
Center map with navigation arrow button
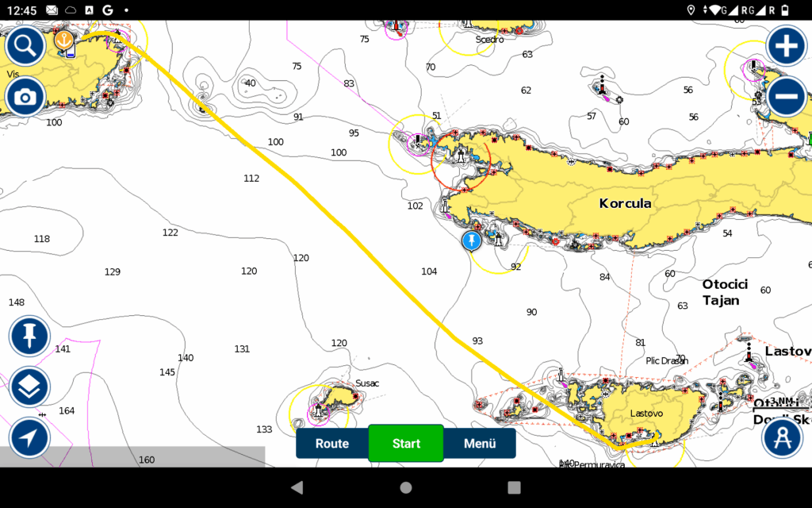click(x=29, y=437)
